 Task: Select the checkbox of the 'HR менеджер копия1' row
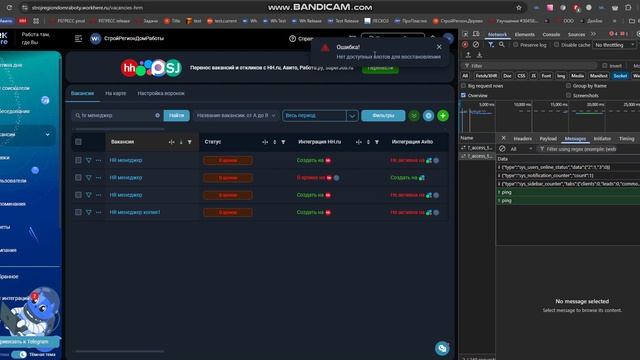click(78, 212)
